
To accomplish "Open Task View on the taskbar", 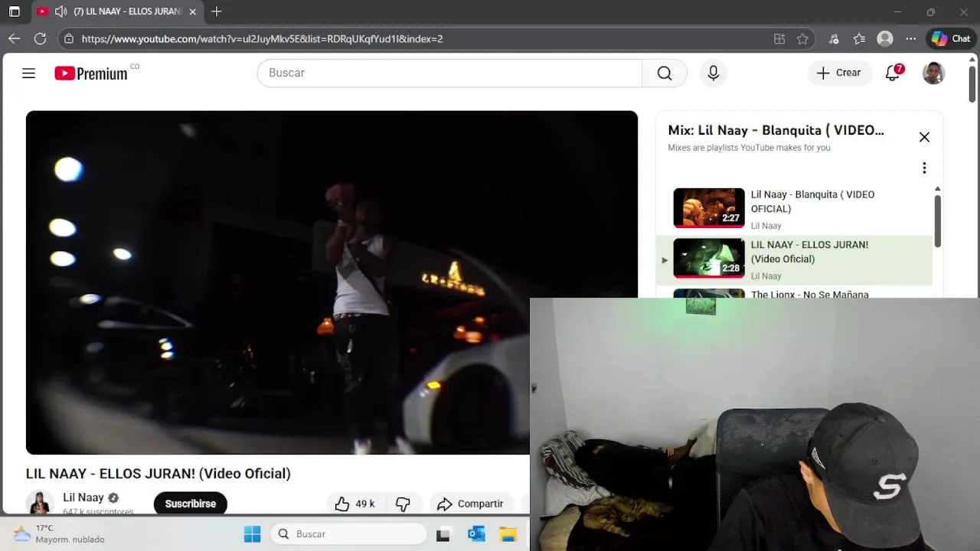I will 443,534.
